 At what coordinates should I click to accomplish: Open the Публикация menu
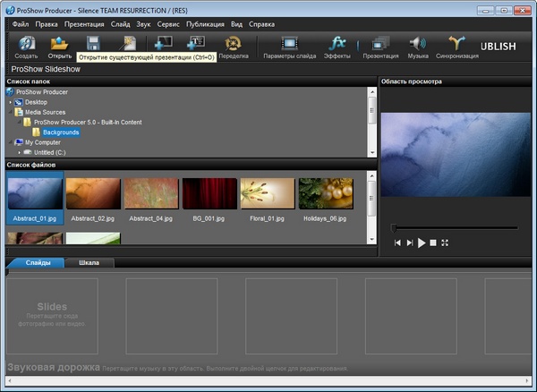click(x=205, y=23)
